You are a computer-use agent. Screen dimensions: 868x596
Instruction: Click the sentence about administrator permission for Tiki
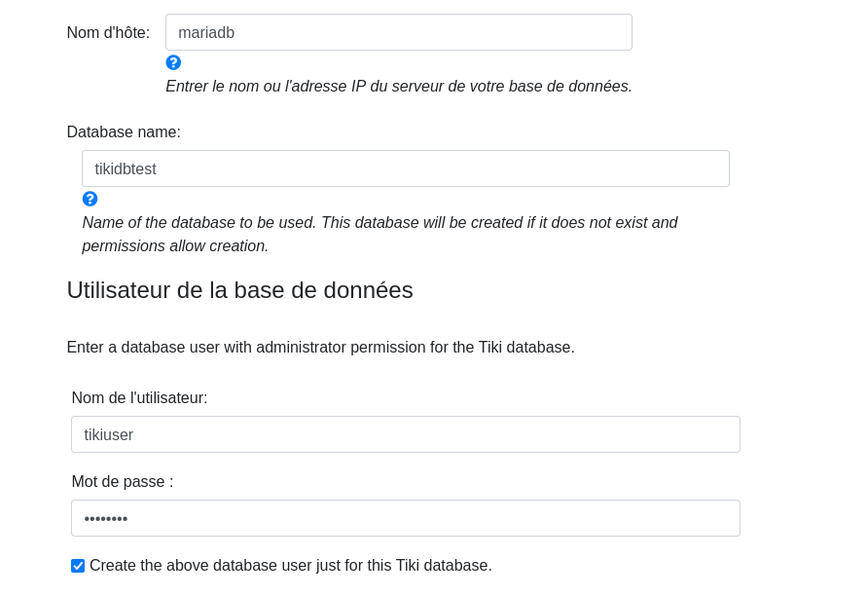(320, 347)
